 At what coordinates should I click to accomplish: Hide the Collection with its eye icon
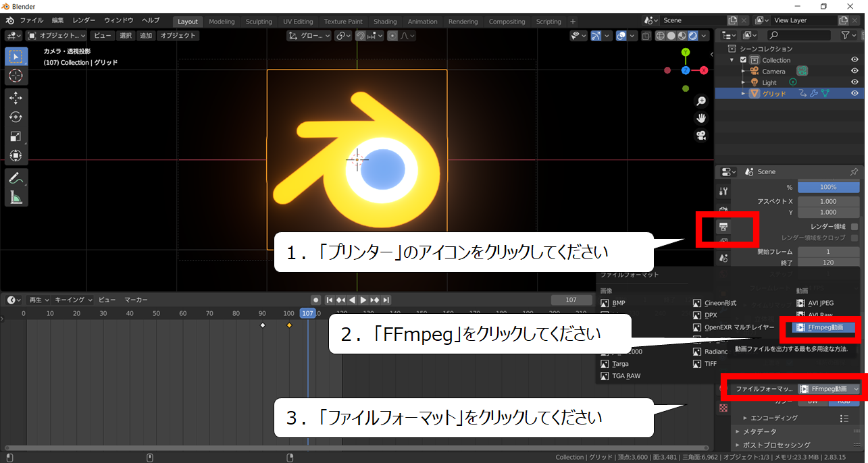point(854,60)
